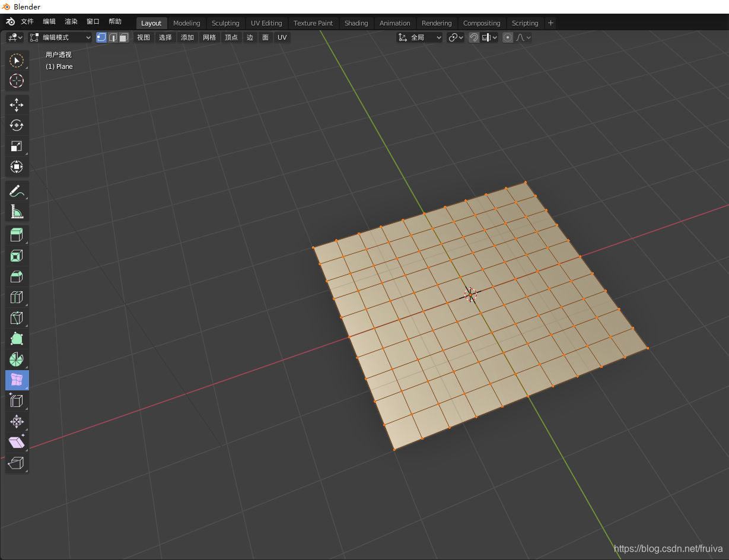Enable face select mode
The height and width of the screenshot is (560, 729).
pyautogui.click(x=123, y=37)
